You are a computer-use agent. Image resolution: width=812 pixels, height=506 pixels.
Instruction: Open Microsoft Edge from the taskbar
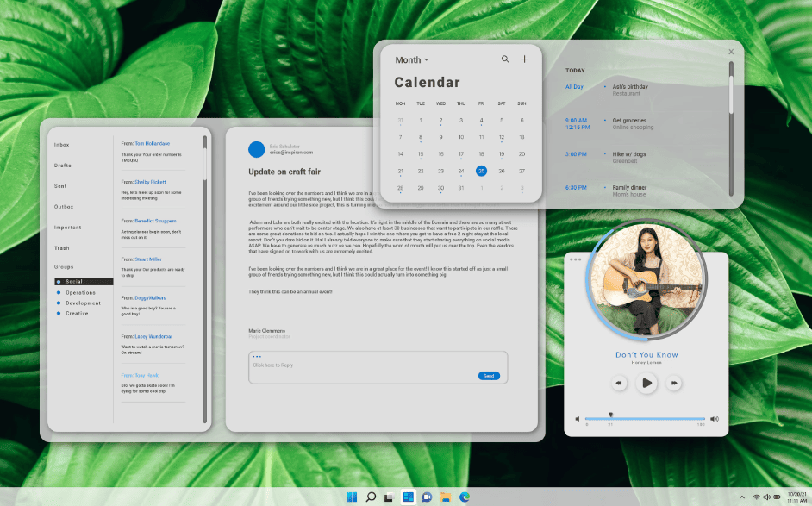[x=465, y=497]
